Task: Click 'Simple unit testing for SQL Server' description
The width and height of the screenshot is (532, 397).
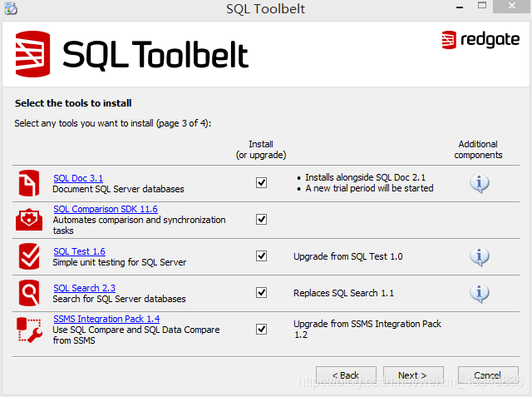Action: [x=120, y=262]
